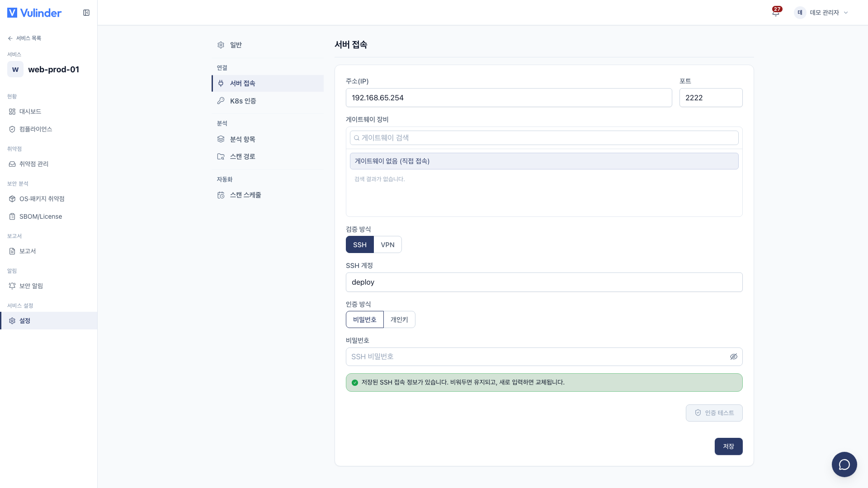Click the 데 user avatar circle
This screenshot has height=488, width=868.
click(800, 13)
